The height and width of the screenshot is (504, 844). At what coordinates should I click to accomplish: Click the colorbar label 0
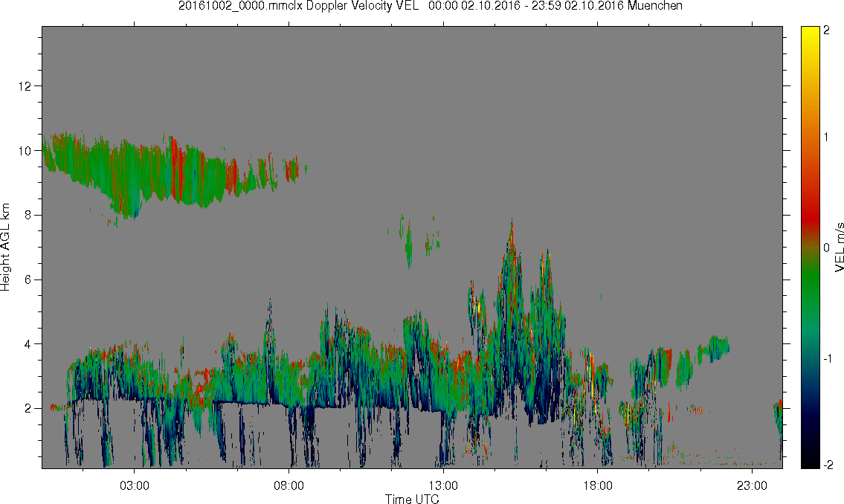(827, 248)
